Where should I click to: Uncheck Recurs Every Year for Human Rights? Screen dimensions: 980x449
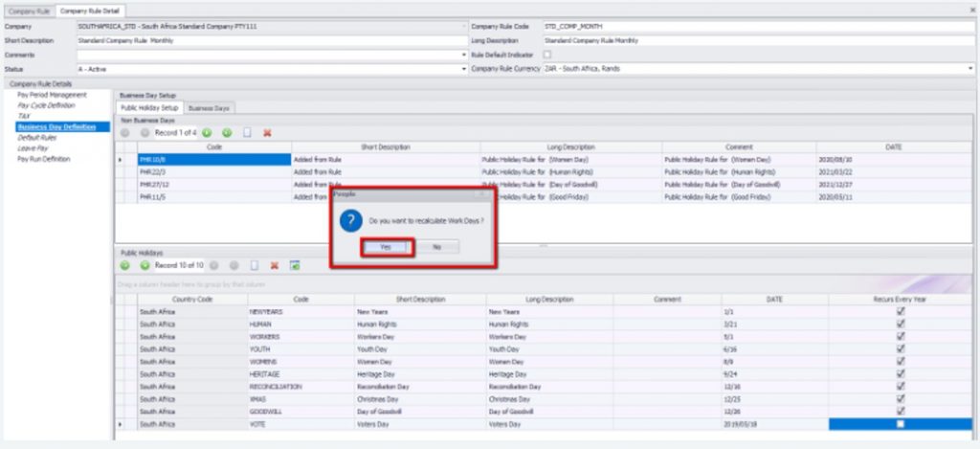[x=901, y=324]
